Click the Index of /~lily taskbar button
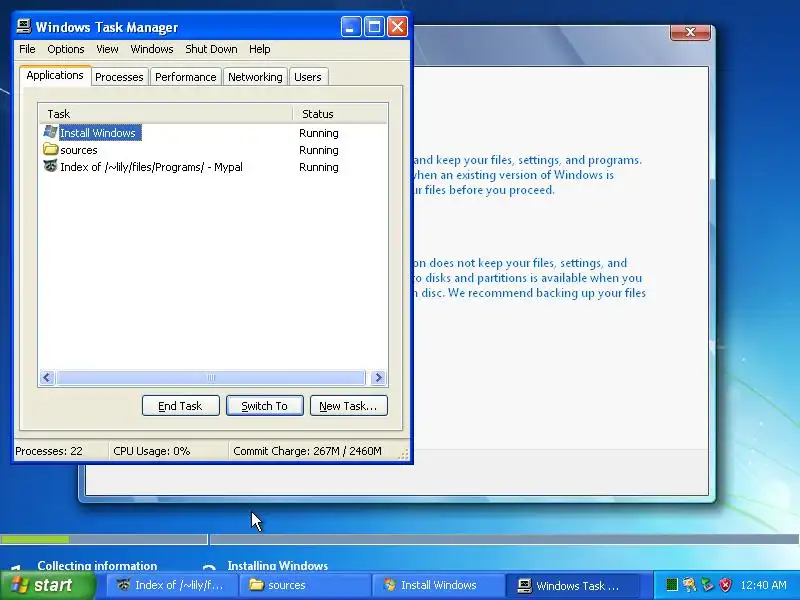 (172, 585)
